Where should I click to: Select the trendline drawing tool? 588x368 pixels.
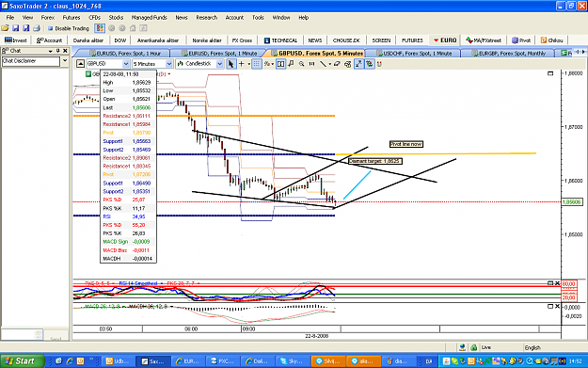pyautogui.click(x=323, y=64)
